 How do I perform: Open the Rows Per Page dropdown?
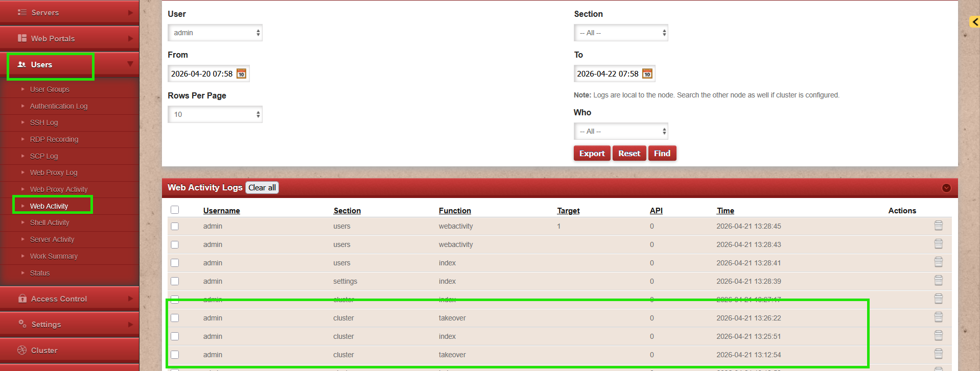215,114
